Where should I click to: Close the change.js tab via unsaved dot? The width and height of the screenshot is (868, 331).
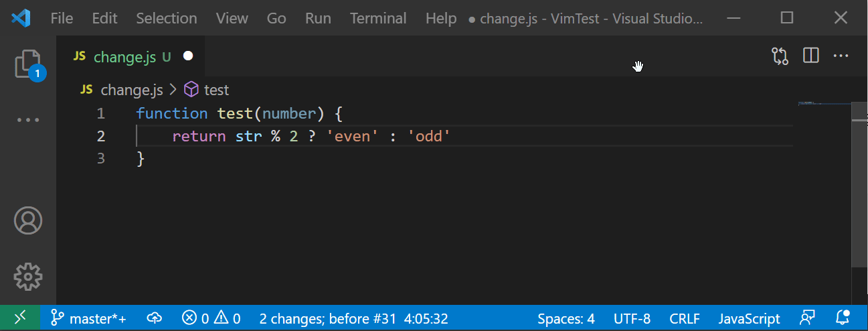188,56
